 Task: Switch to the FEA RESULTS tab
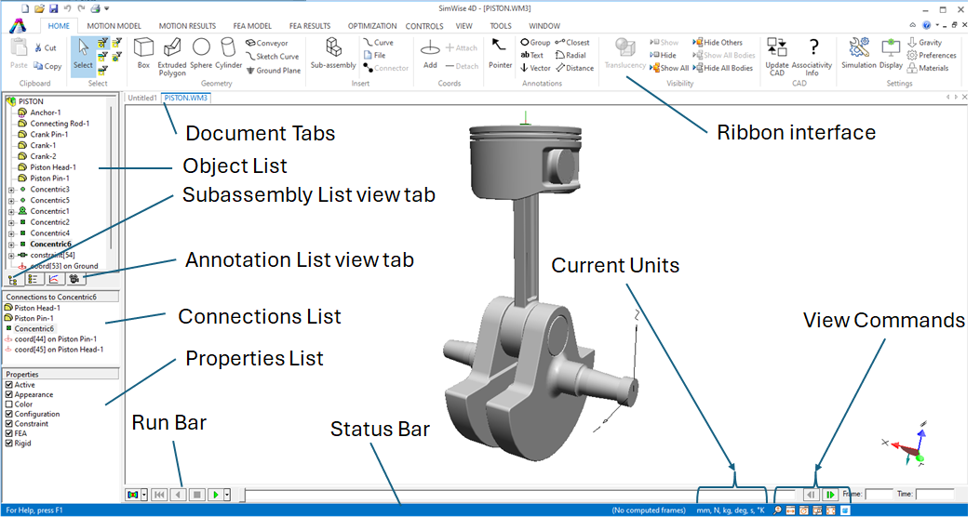point(309,26)
